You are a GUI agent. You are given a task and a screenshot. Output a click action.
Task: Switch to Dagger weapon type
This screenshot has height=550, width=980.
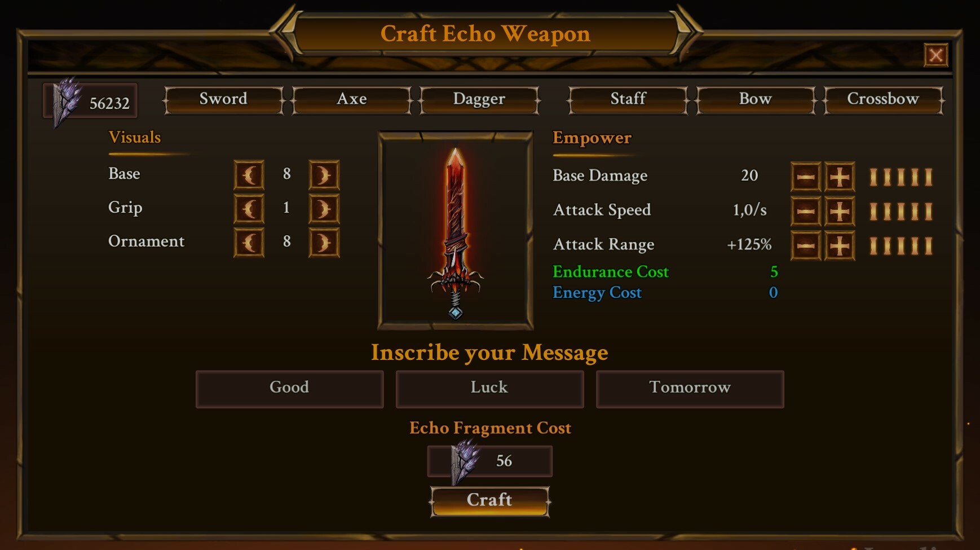479,100
